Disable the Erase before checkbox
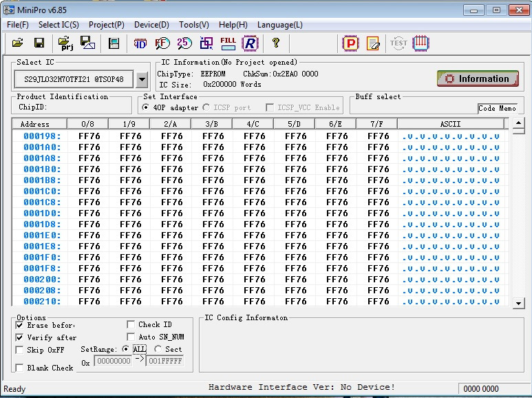 pyautogui.click(x=19, y=325)
